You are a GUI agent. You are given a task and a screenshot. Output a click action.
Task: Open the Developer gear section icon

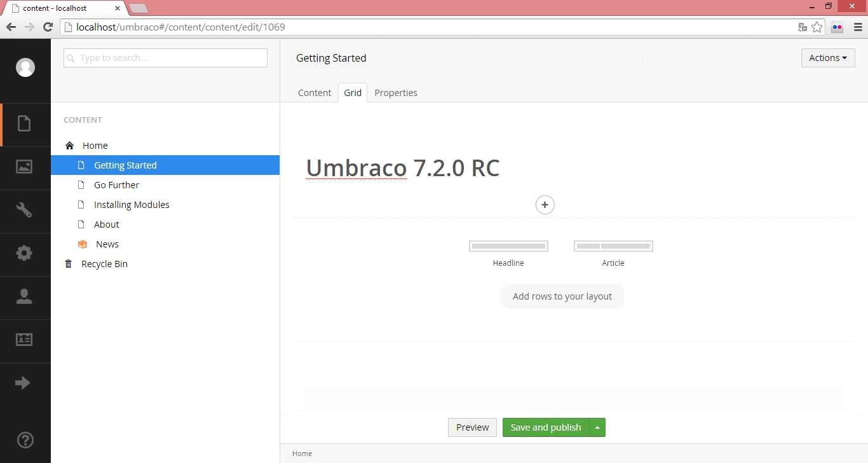point(24,253)
